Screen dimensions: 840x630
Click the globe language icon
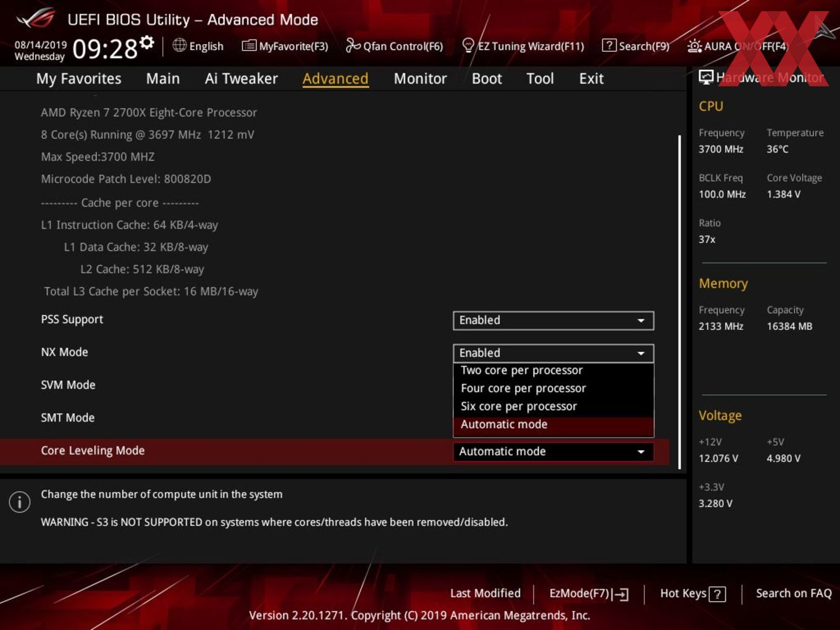pos(179,45)
